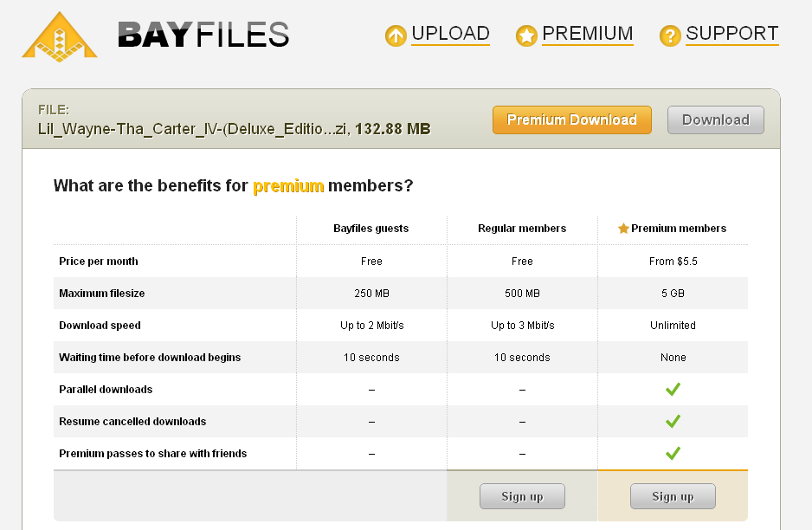The height and width of the screenshot is (530, 812).
Task: Click the BayFiles pyramid logo icon
Action: tap(60, 37)
